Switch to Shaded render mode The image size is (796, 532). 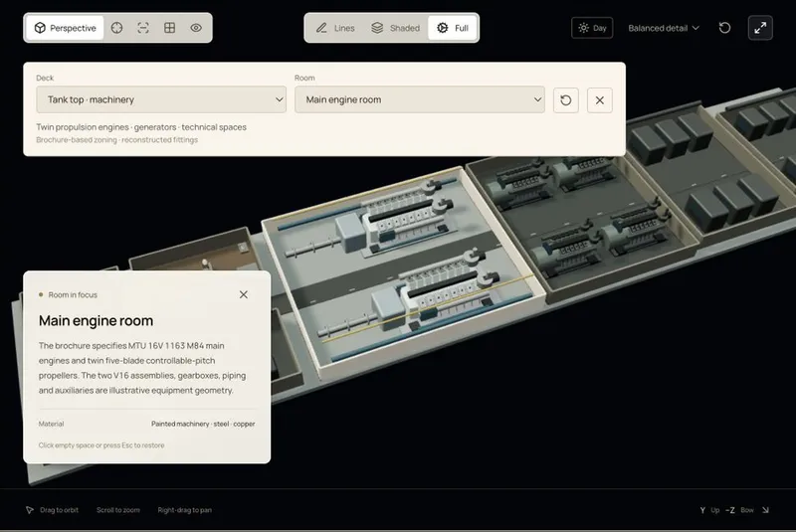[395, 28]
